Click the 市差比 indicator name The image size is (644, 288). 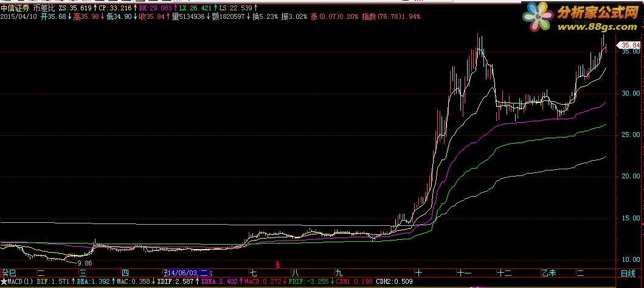tap(44, 8)
